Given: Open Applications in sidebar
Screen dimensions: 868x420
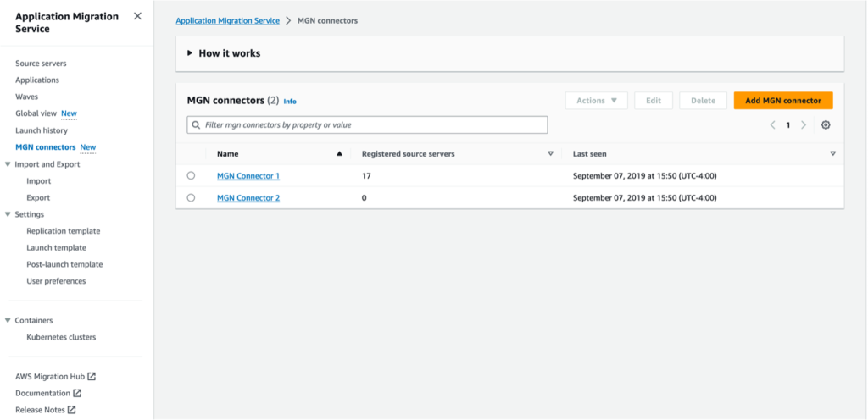Looking at the screenshot, I should 37,80.
